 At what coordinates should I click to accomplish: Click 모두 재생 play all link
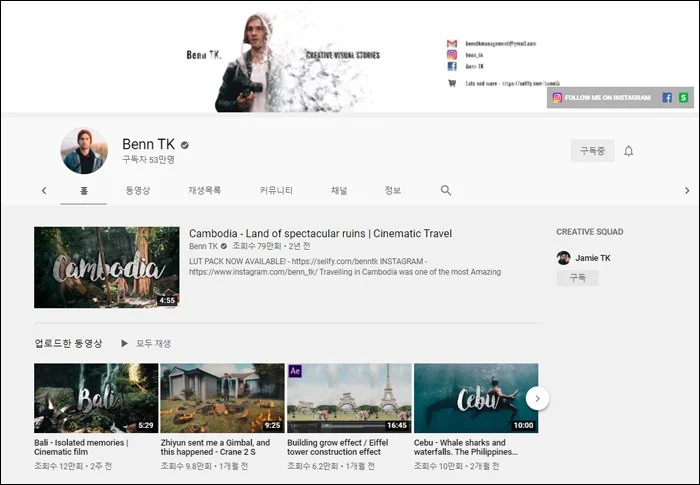(x=153, y=343)
